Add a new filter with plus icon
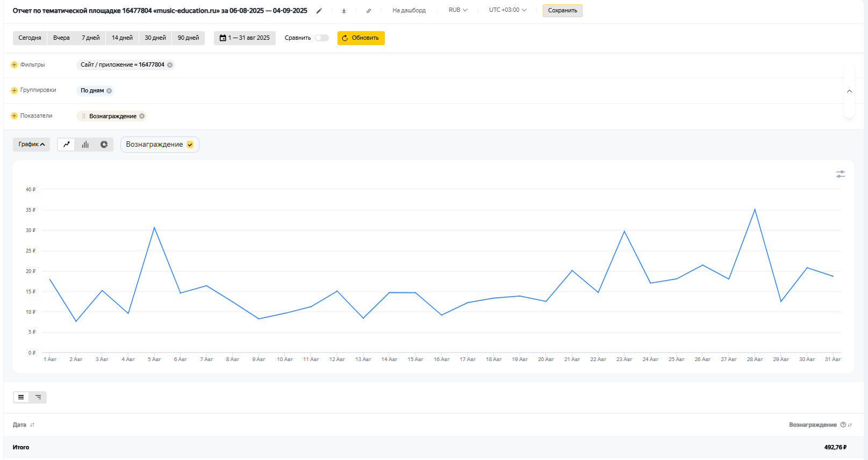Viewport: 868px width, 460px height. 15,65
